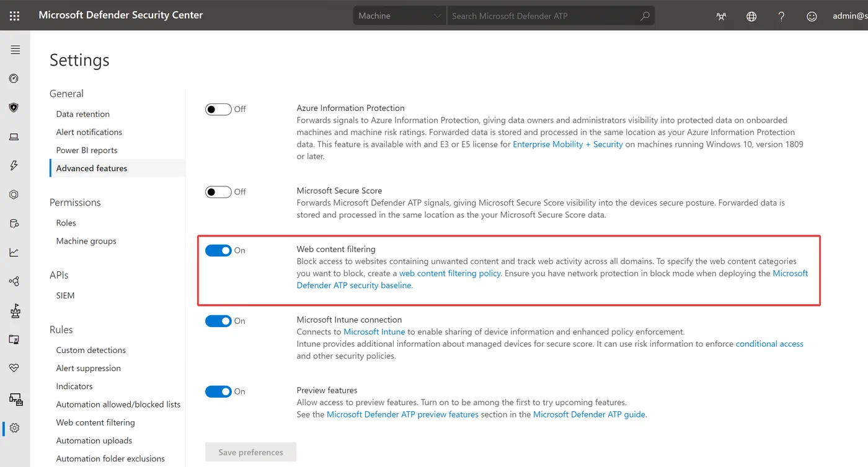
Task: Open Web content filtering in Rules menu
Action: click(95, 422)
